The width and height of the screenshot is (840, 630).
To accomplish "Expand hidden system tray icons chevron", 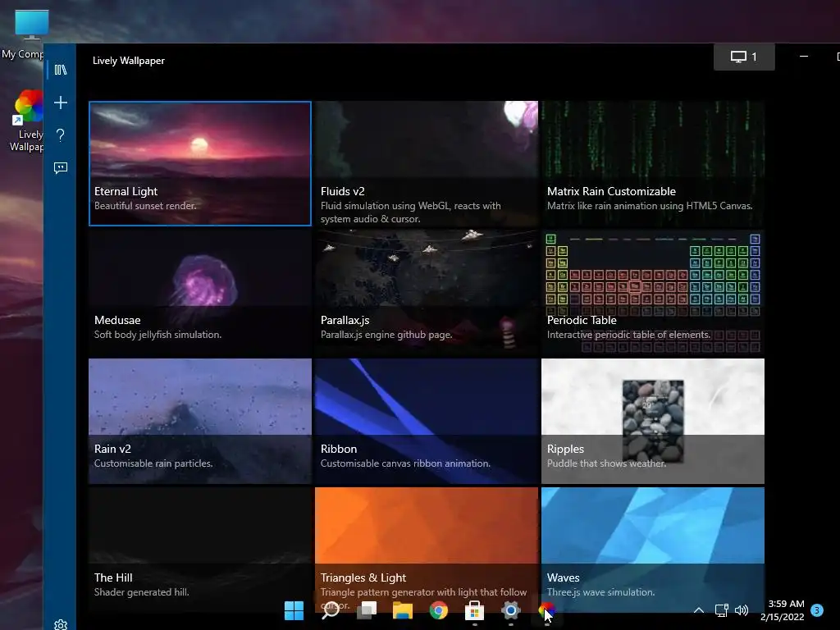I will tap(699, 610).
